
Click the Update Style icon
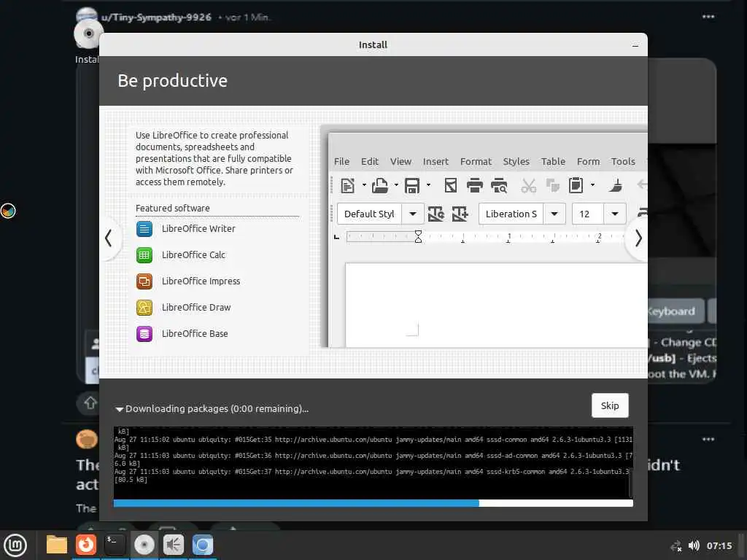pyautogui.click(x=436, y=214)
